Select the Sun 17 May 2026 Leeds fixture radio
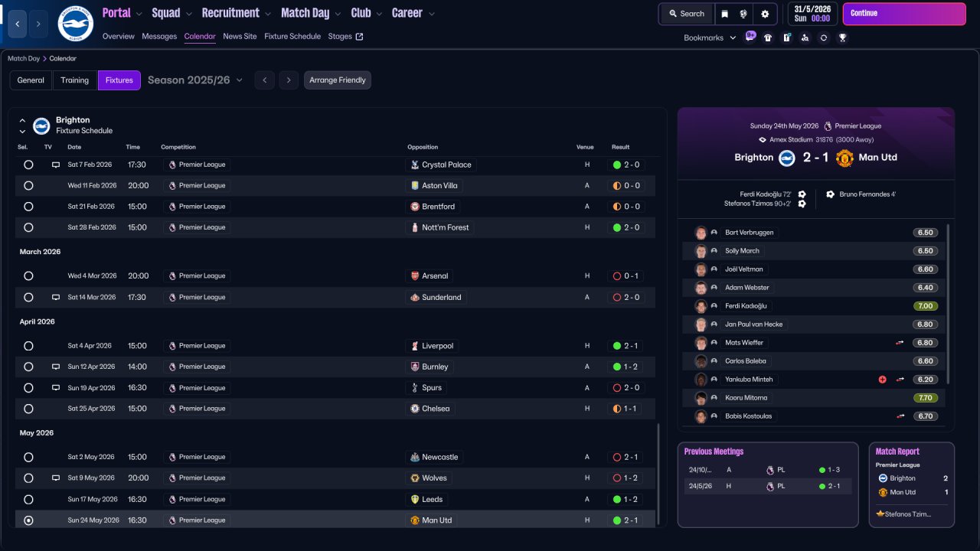The height and width of the screenshot is (551, 980). (x=28, y=499)
